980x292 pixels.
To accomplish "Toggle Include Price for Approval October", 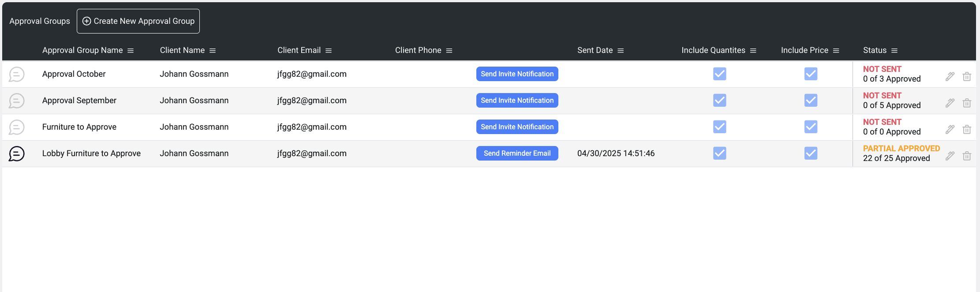I will (811, 74).
